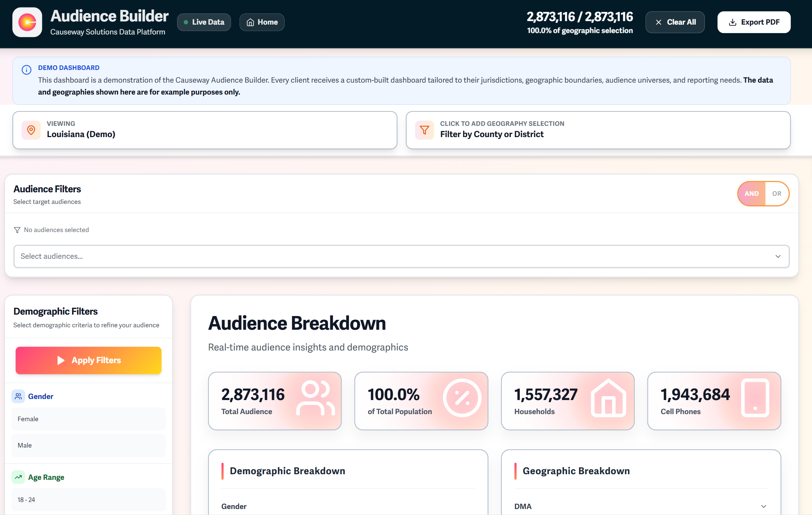The image size is (812, 515).
Task: Click the Cell Phones device icon
Action: coord(755,398)
